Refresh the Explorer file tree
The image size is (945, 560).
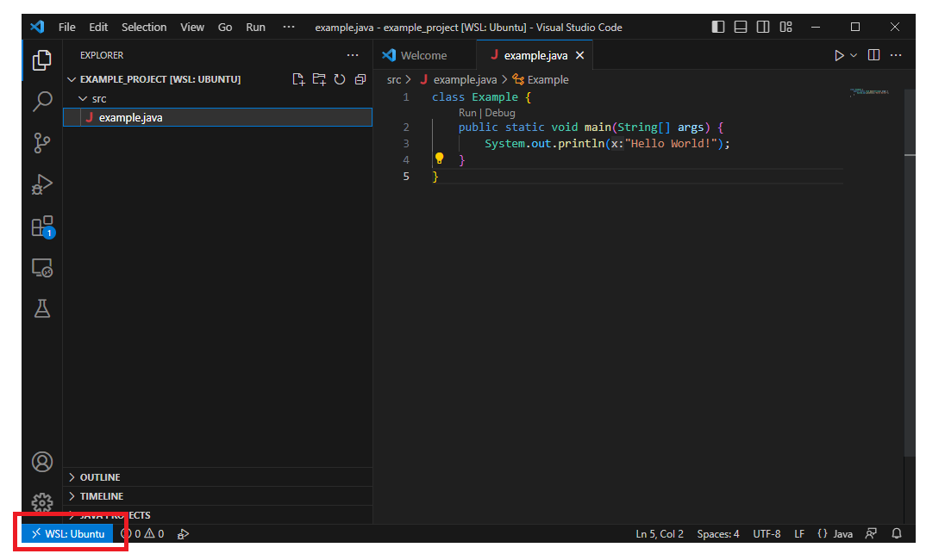pos(340,78)
